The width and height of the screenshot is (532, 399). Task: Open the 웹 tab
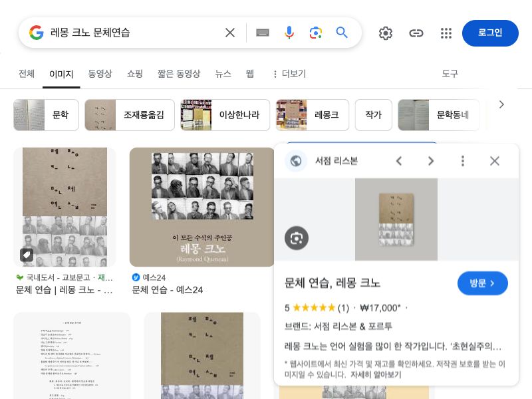250,74
